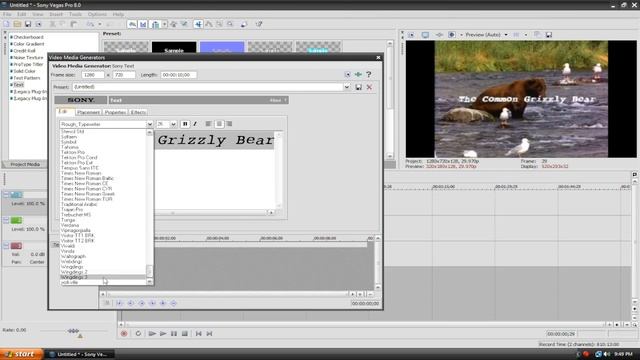Click Untitled Sony Vegas taskbar button
Viewport: 640px width, 360px height.
click(79, 354)
